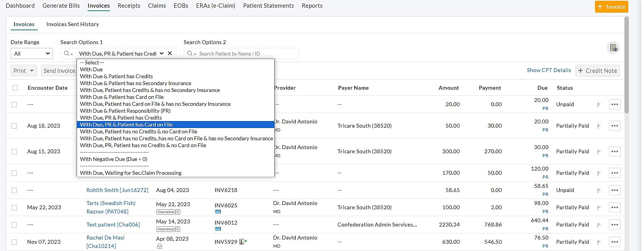Select the May 22, 2023 encounter row checkbox
This screenshot has width=644, height=251.
[x=14, y=208]
